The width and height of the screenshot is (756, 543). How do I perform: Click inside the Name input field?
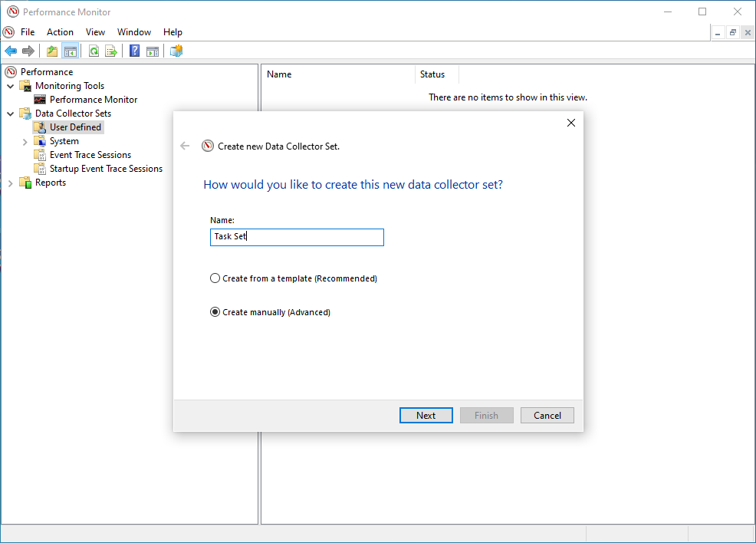click(x=297, y=237)
